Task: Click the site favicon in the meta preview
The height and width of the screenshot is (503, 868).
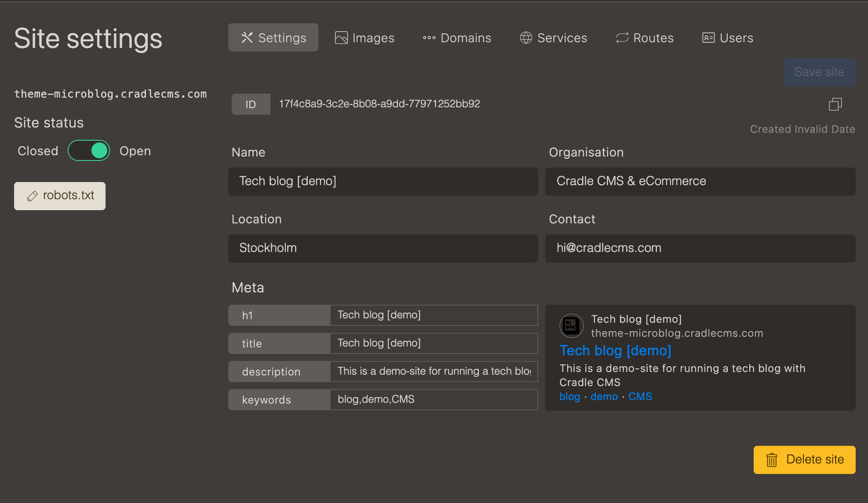Action: click(571, 326)
